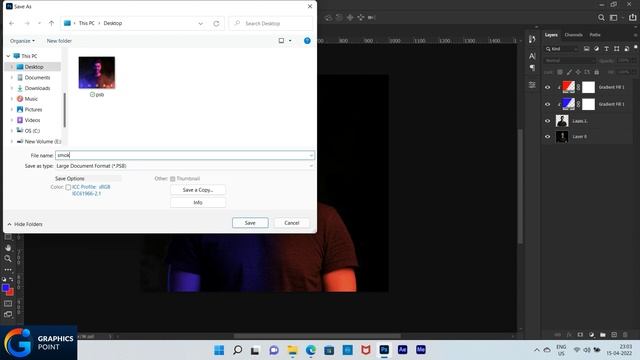Swap foreground and background colors arrow icon
This screenshot has height=360, width=640.
pos(11,280)
